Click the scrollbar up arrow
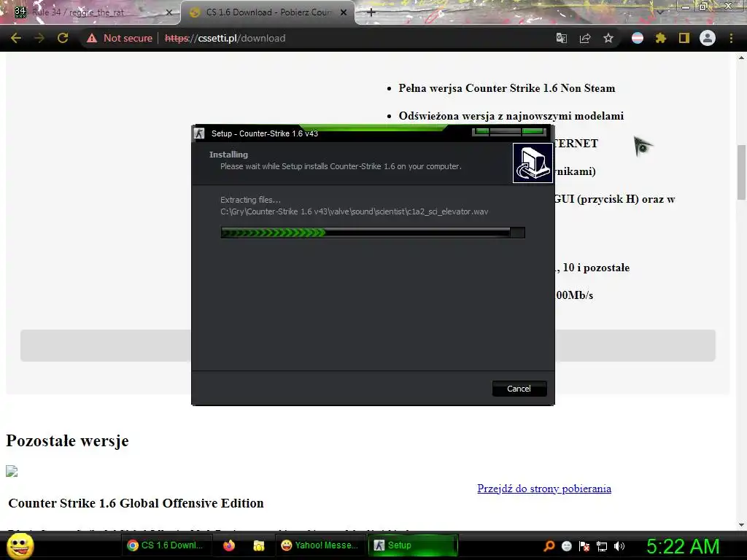 click(741, 58)
